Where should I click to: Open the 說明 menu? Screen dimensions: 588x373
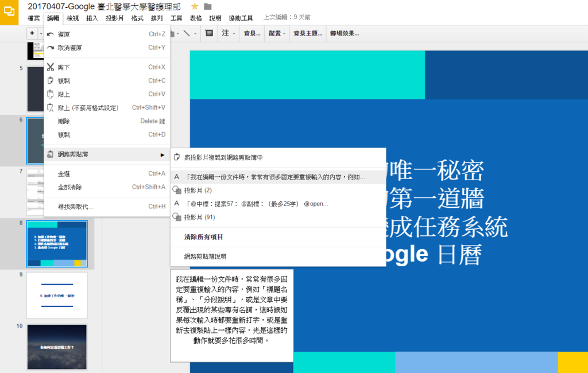(215, 18)
